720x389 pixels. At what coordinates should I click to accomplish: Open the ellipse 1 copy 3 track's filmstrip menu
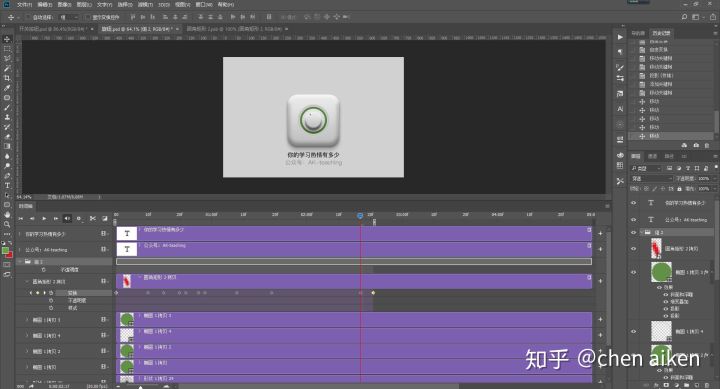click(x=104, y=320)
